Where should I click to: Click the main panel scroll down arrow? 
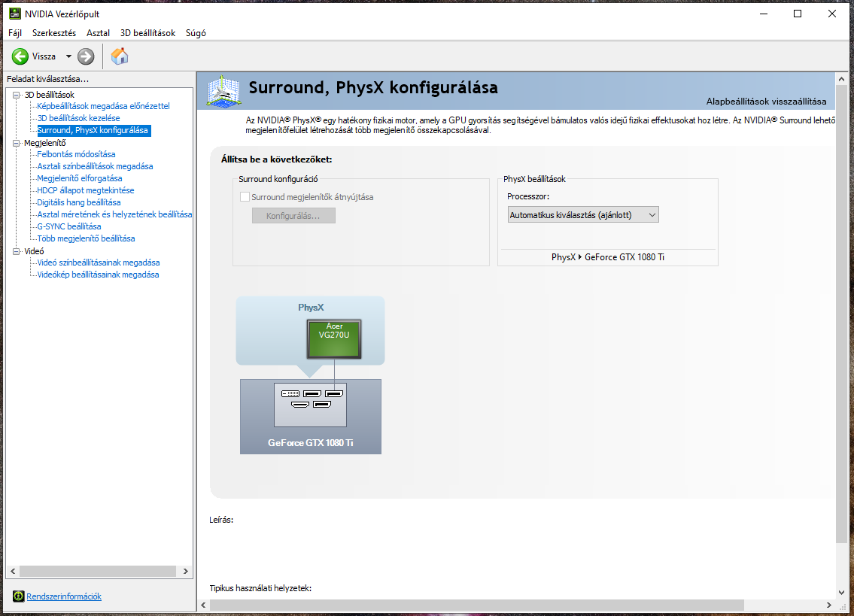(x=841, y=593)
